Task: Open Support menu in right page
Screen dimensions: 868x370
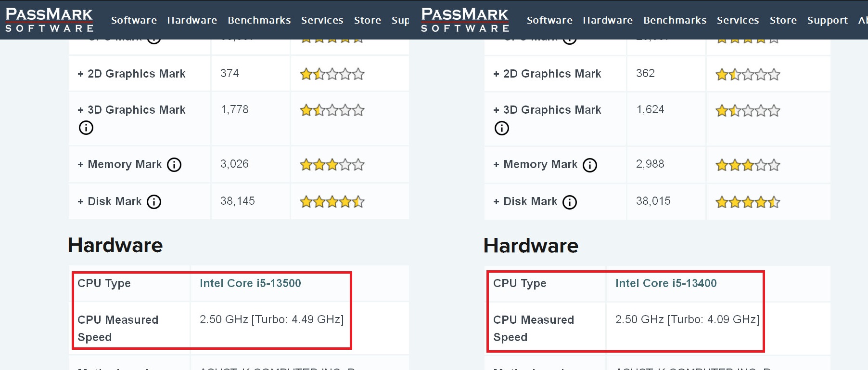Action: [828, 21]
